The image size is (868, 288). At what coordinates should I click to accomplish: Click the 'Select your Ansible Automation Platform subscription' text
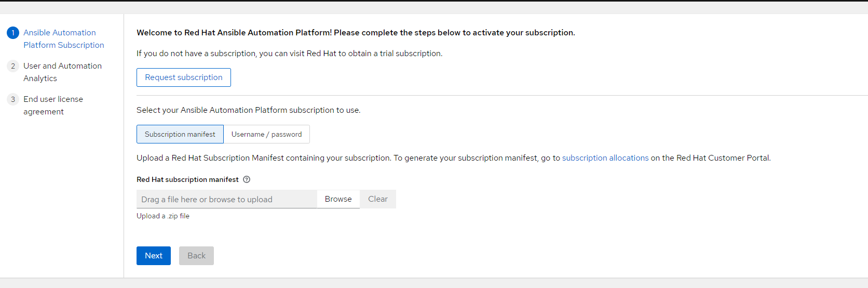(x=248, y=110)
